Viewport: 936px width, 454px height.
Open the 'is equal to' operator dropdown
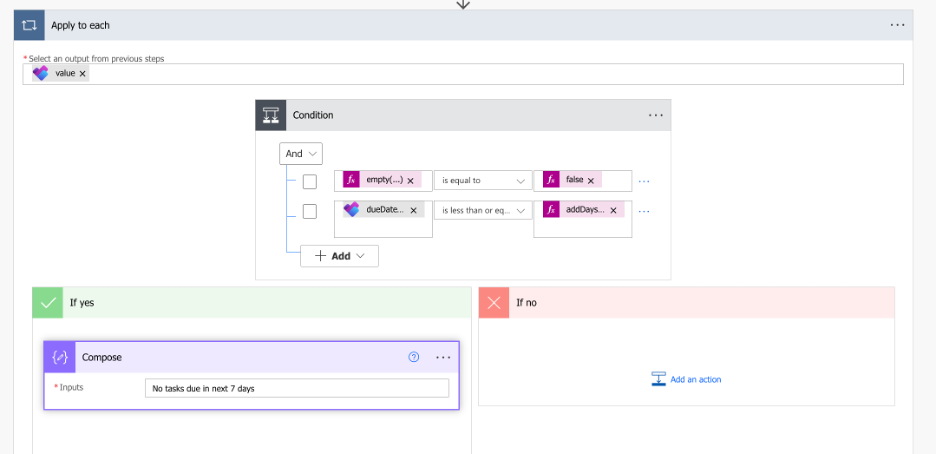[x=483, y=180]
